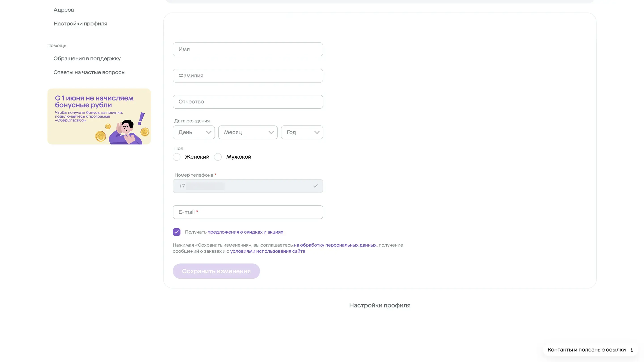The image size is (644, 362).
Task: Click the checkmark icon in phone field
Action: 315,186
